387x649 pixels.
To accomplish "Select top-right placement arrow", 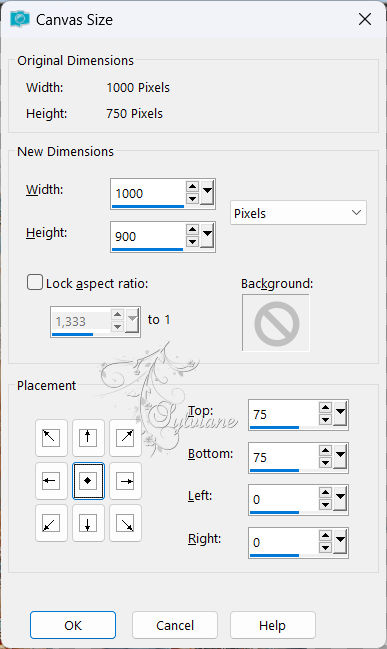I will (x=125, y=437).
